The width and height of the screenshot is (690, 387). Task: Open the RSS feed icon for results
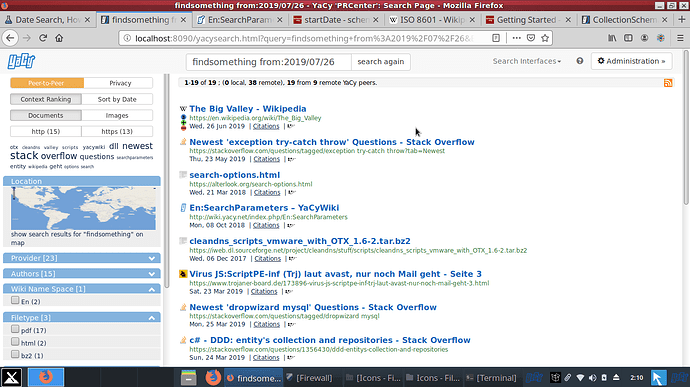[x=668, y=83]
